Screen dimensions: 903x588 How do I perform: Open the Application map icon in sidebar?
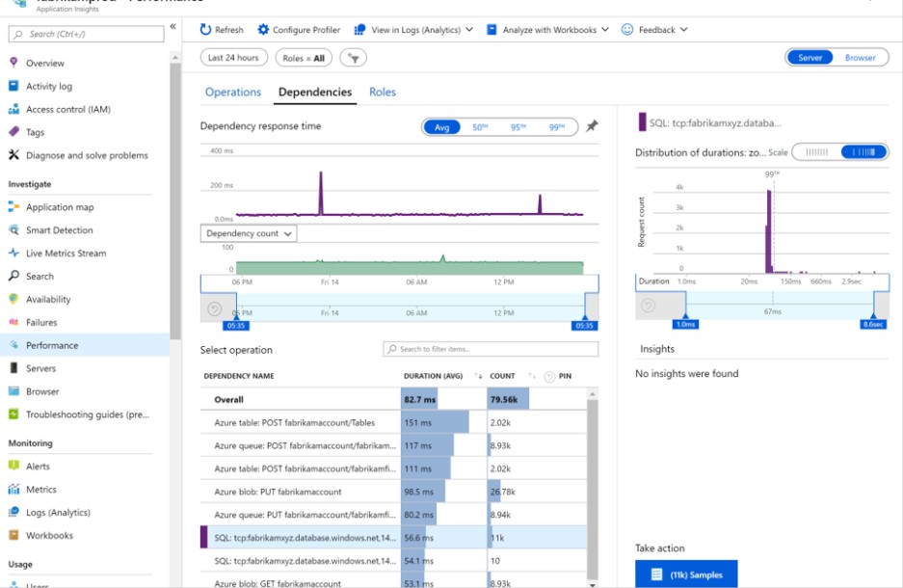[x=14, y=207]
